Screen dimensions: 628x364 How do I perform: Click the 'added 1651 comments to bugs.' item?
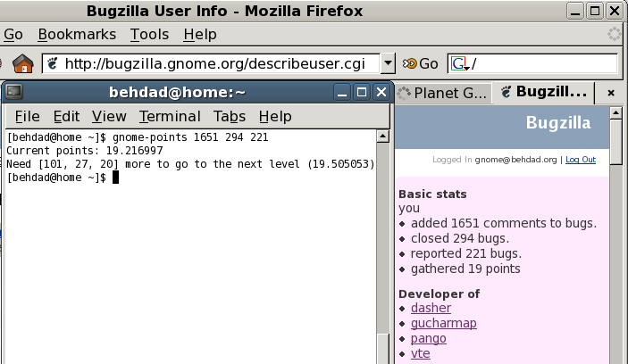pos(504,223)
